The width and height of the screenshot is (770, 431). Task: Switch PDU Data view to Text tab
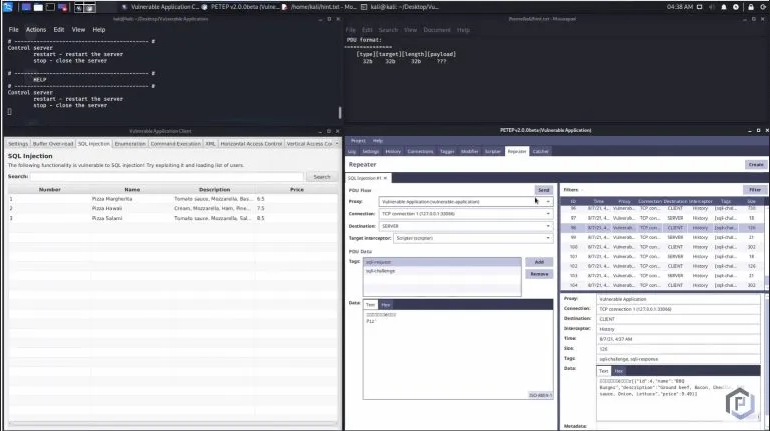371,305
